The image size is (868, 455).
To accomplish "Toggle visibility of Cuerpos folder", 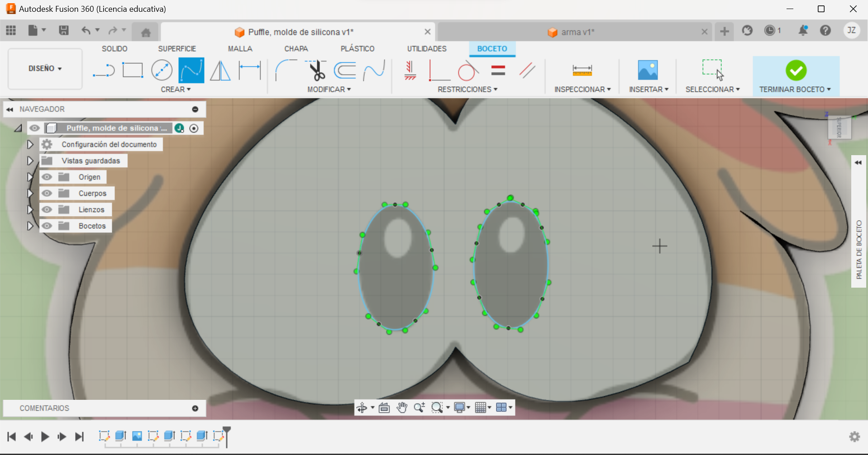I will 47,193.
